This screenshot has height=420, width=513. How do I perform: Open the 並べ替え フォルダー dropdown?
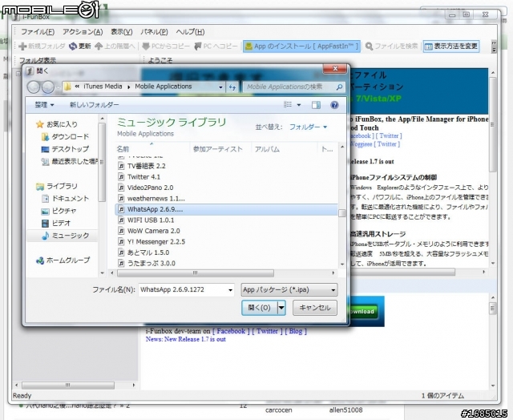[308, 127]
